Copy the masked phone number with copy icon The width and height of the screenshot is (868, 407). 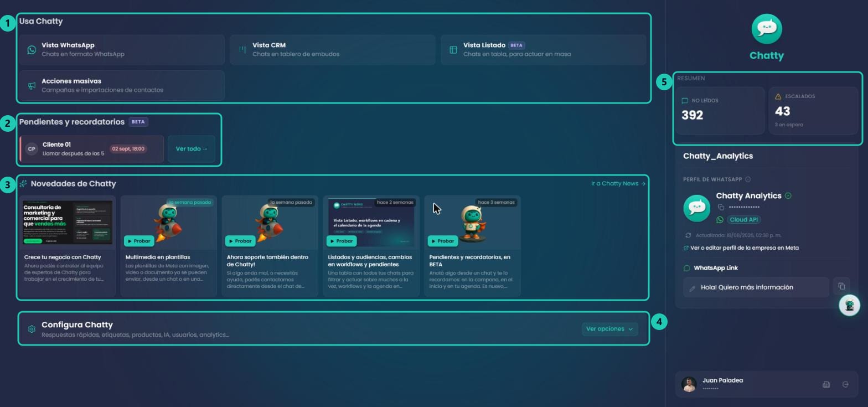(721, 208)
